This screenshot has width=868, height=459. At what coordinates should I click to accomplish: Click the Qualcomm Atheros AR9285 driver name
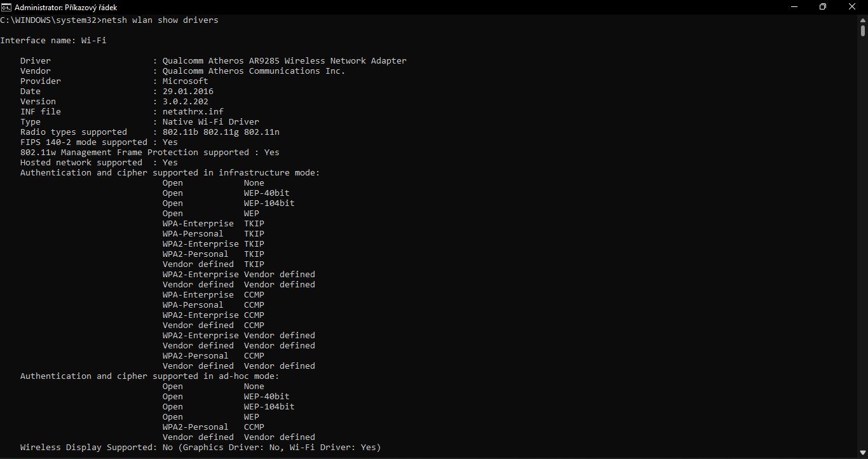tap(284, 61)
